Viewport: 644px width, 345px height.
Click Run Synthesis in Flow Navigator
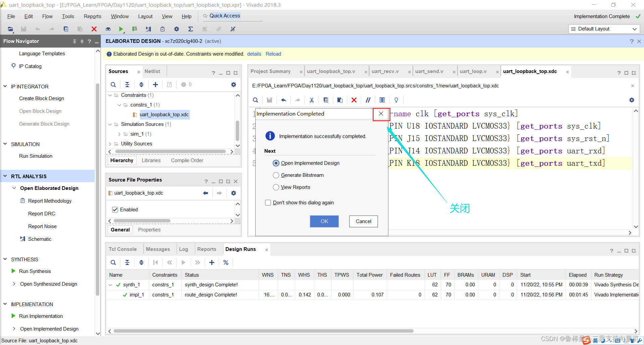pos(35,271)
